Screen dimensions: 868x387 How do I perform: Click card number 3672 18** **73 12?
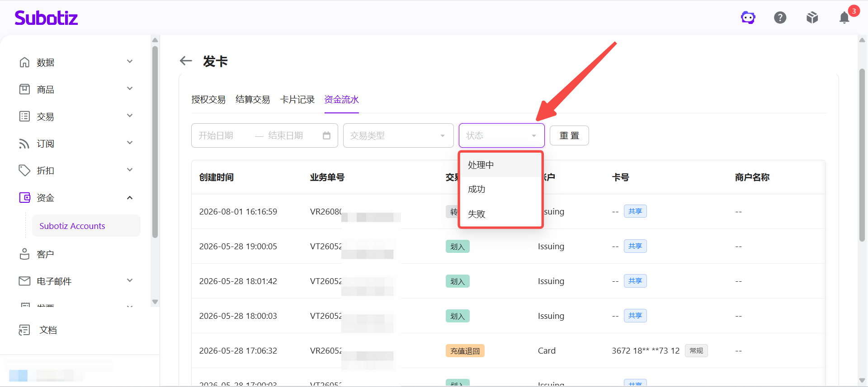[x=646, y=351]
